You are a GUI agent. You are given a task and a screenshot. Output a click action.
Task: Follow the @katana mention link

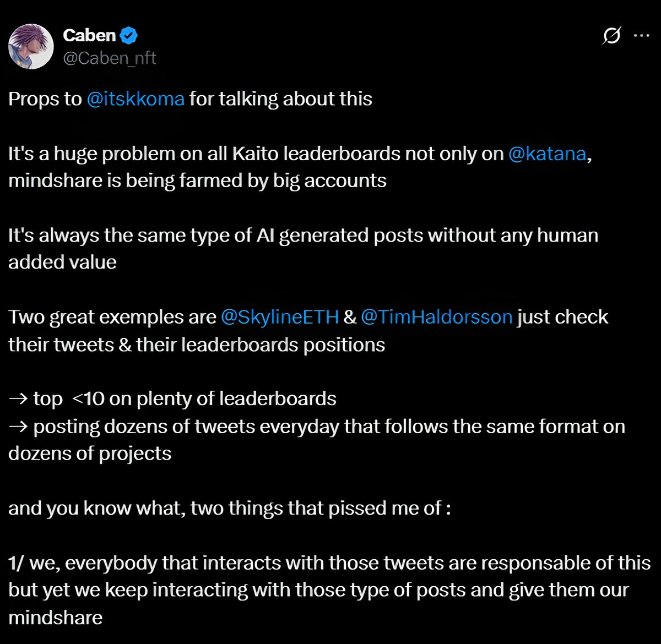(547, 154)
